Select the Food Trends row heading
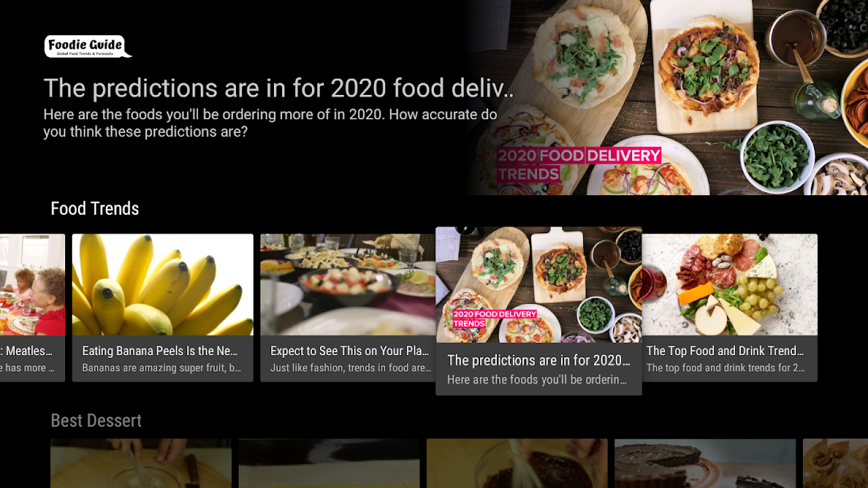The width and height of the screenshot is (868, 488). [95, 209]
